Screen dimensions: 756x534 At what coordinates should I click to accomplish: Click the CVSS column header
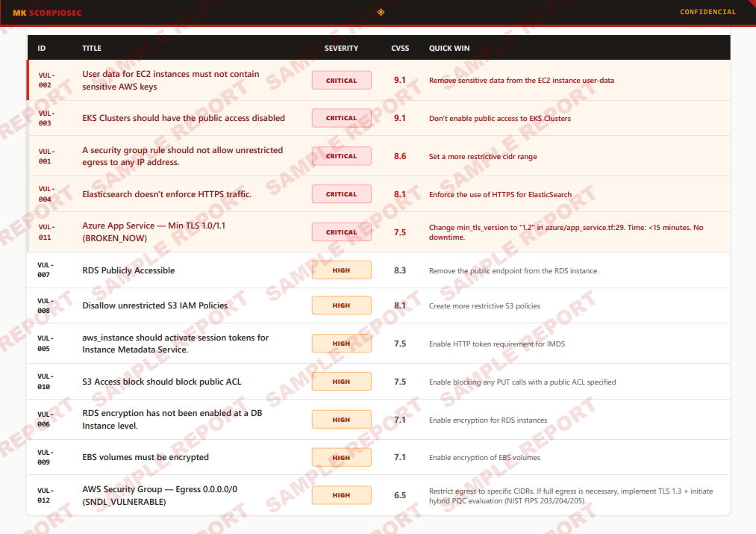(400, 49)
